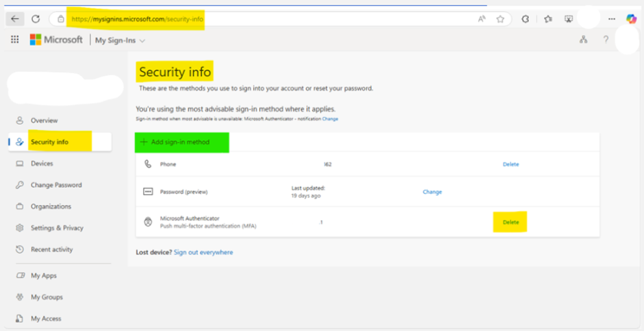Change the default sign-in method link

(x=330, y=119)
